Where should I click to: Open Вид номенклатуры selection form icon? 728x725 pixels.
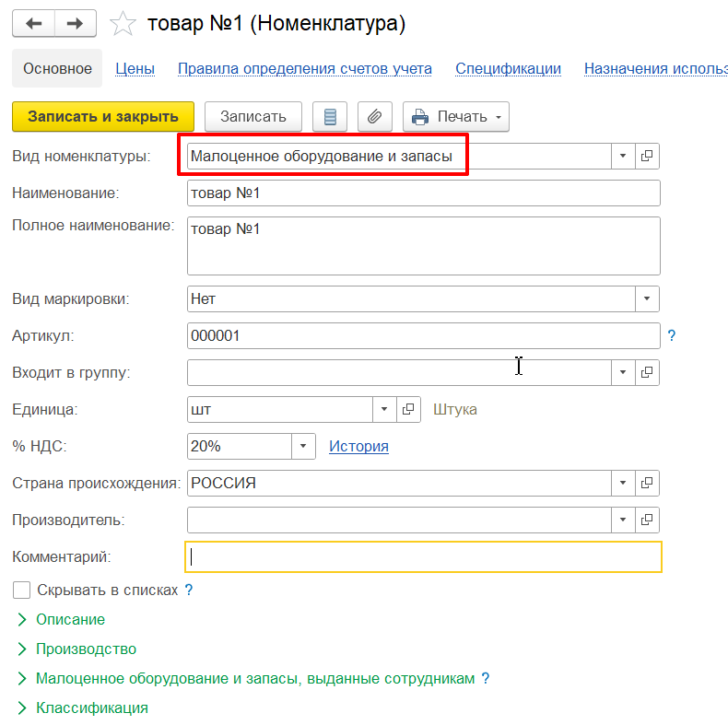point(648,157)
